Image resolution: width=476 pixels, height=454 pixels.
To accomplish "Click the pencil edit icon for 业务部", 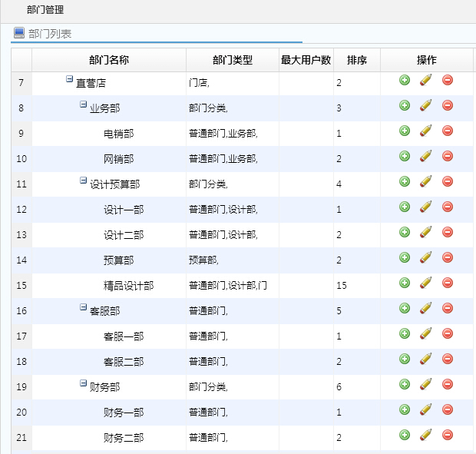I will [x=425, y=105].
